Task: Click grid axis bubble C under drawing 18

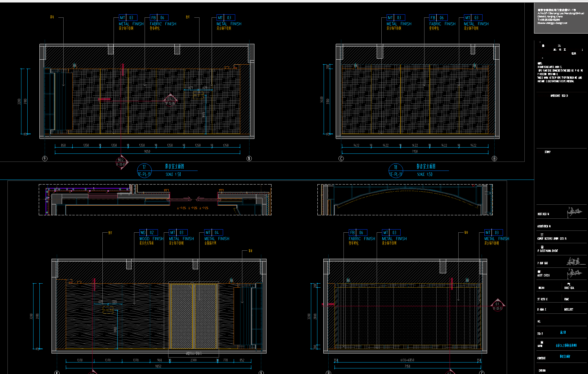Action: [x=341, y=158]
